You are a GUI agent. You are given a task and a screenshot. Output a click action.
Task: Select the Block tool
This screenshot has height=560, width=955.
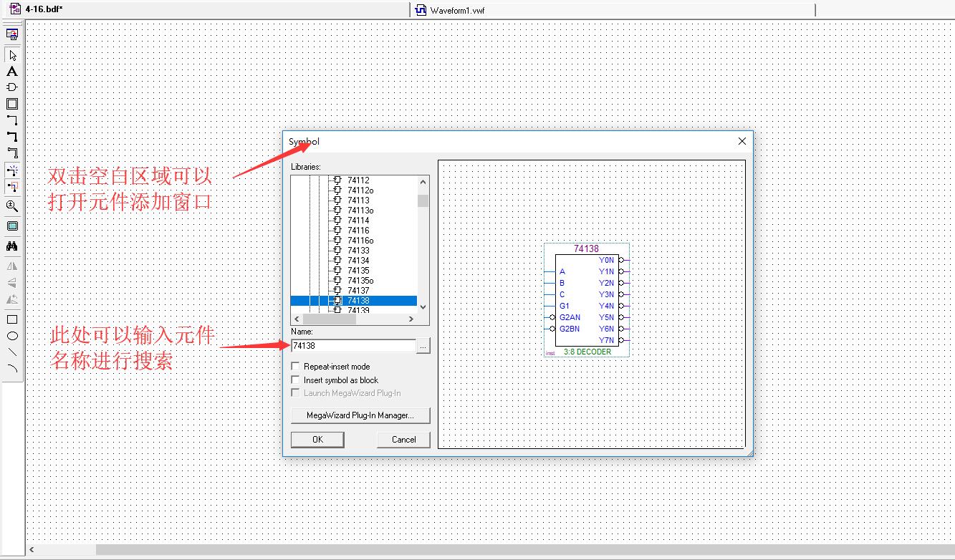(x=12, y=104)
